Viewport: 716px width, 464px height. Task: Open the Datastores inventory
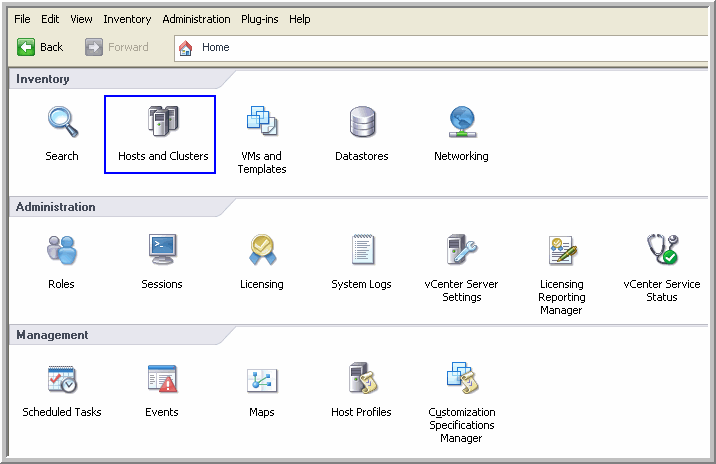coord(362,124)
